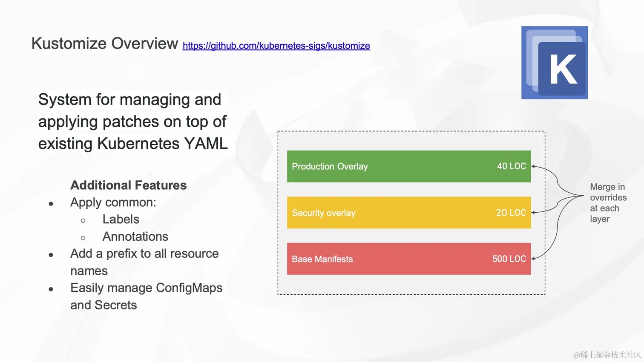The height and width of the screenshot is (362, 644).
Task: Click the 'Additional Features' heading
Action: 129,185
